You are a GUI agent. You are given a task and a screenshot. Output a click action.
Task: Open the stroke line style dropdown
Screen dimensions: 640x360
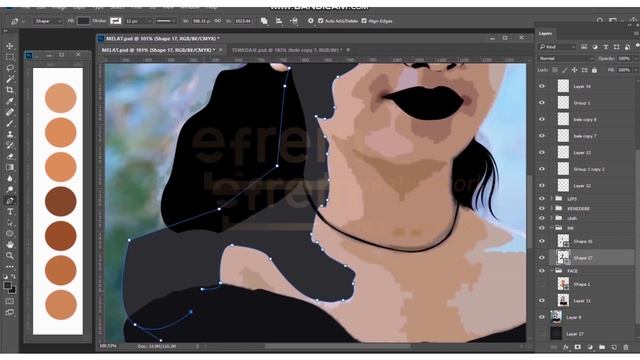tap(165, 21)
